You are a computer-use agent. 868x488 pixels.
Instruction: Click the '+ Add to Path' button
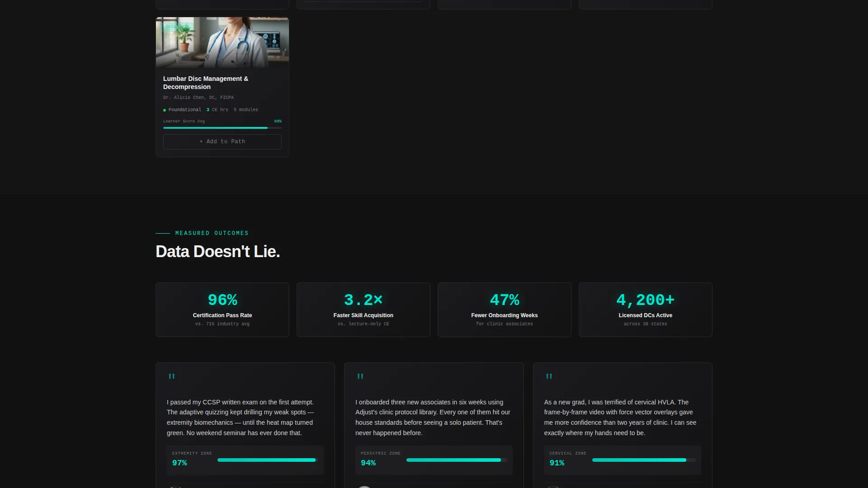click(222, 141)
